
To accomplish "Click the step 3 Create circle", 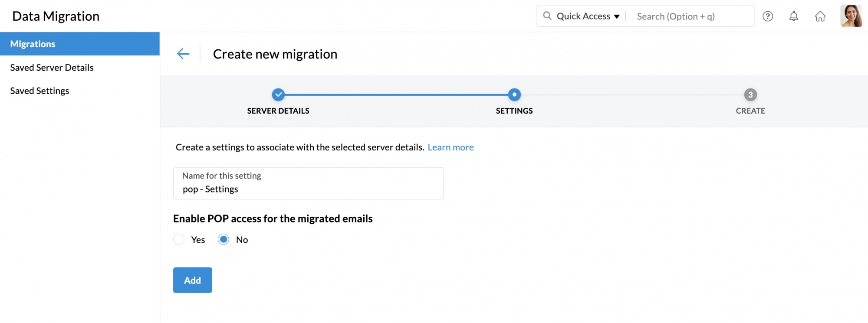I will pyautogui.click(x=750, y=95).
